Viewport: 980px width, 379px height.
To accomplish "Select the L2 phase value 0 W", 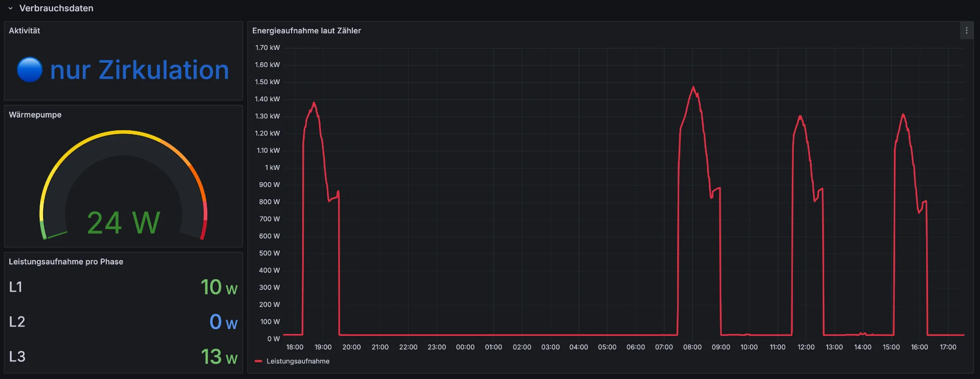I will tap(223, 322).
